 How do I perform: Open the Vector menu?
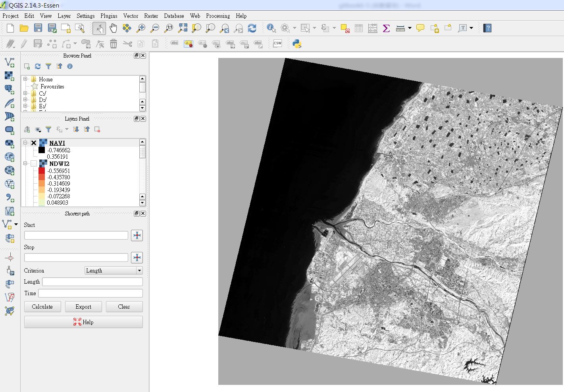point(131,16)
